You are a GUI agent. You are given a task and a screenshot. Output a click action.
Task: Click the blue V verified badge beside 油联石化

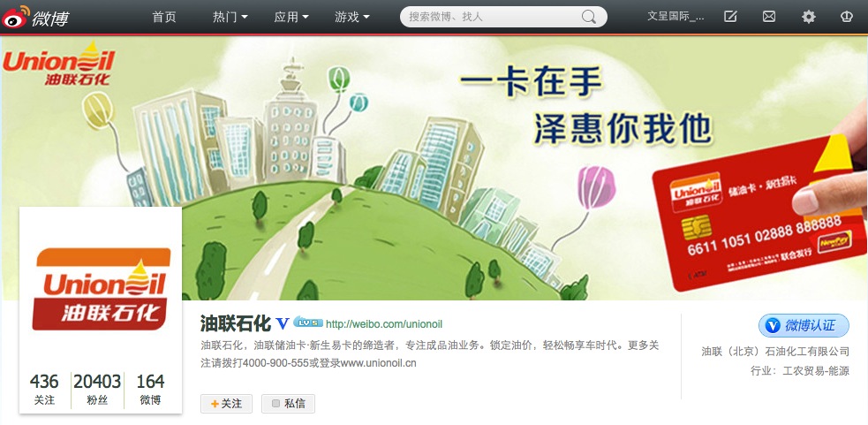coord(283,323)
